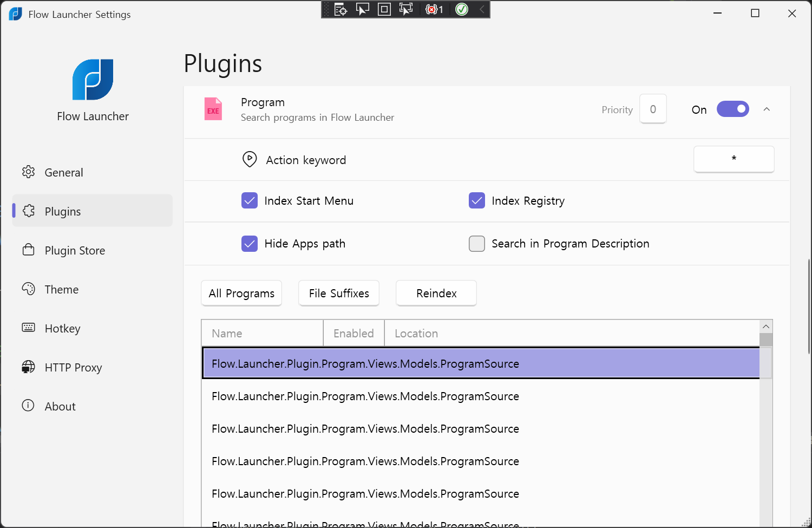Click the Priority value field
812x528 pixels.
[653, 109]
